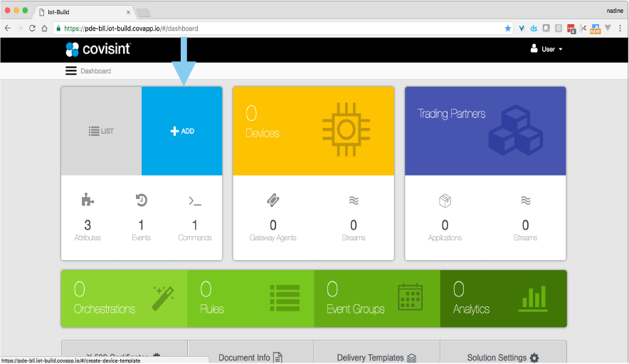Click the Gateway Agents ticket icon
This screenshot has width=629, height=364.
(273, 201)
